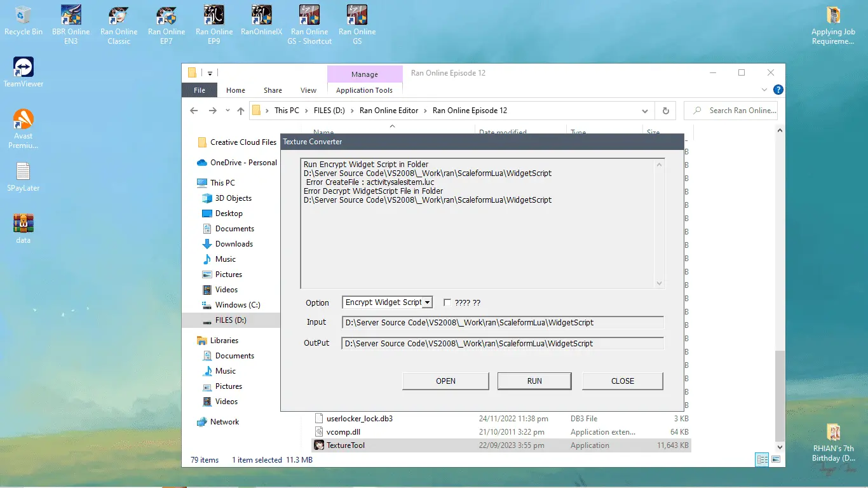Open the File tab in Explorer

200,90
